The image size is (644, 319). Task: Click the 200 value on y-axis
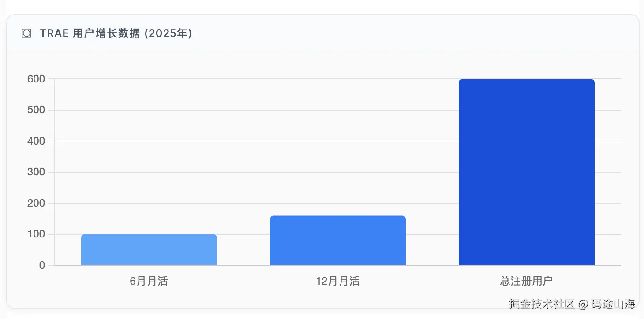[36, 204]
